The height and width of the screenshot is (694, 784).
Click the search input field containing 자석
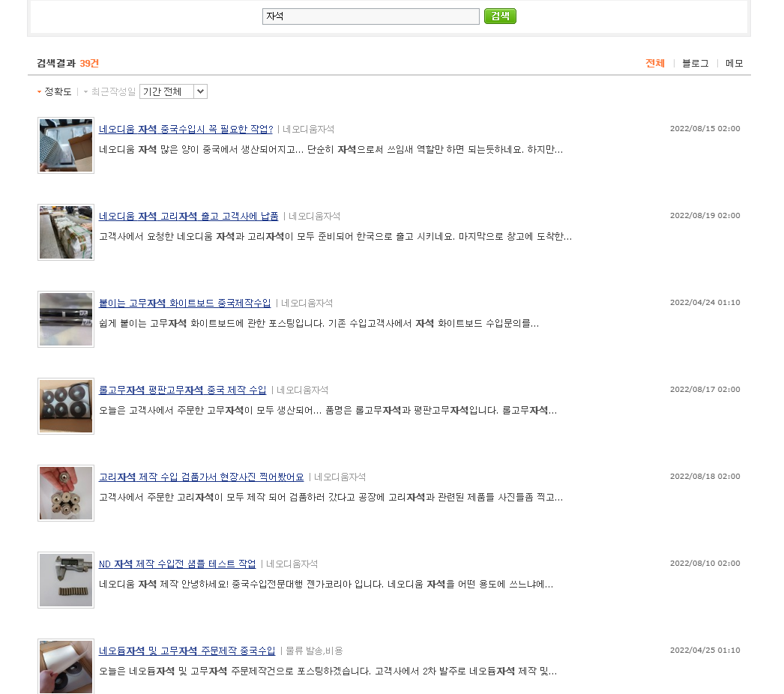[x=370, y=16]
